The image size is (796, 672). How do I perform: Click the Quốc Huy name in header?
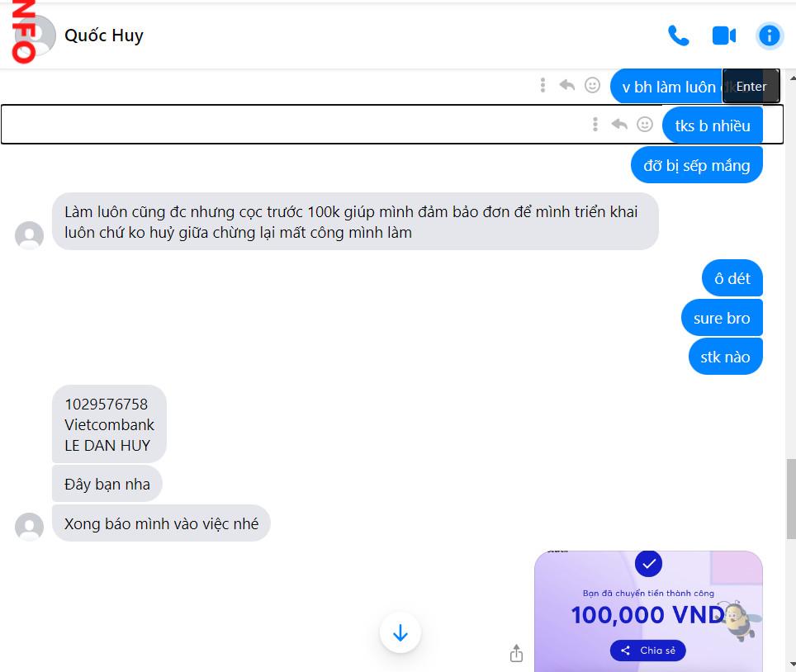pyautogui.click(x=104, y=35)
